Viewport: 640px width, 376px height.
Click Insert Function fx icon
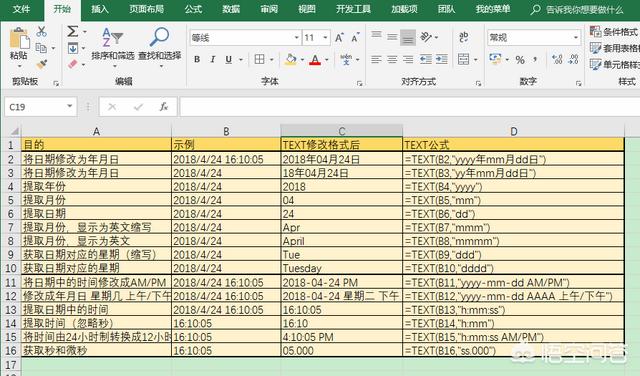(x=164, y=107)
